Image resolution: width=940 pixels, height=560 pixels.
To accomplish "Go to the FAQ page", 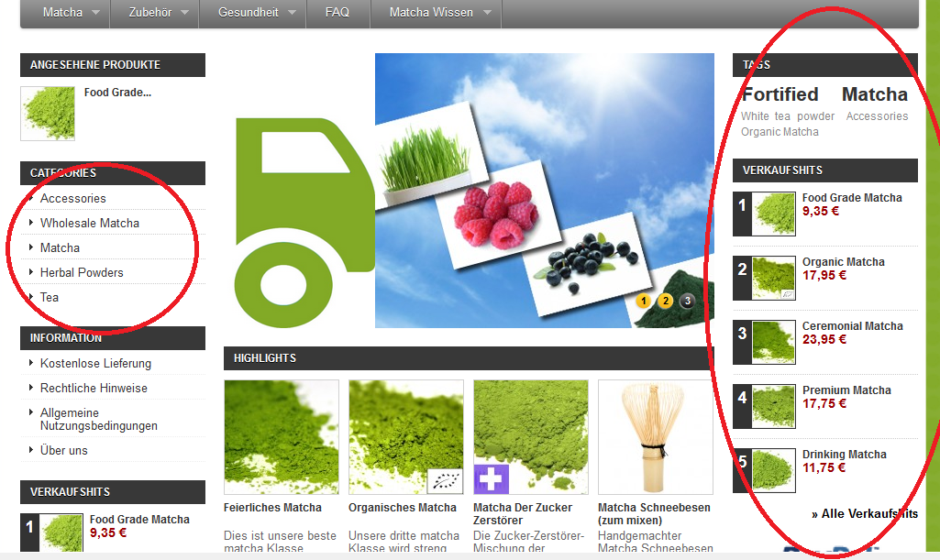I will click(337, 12).
